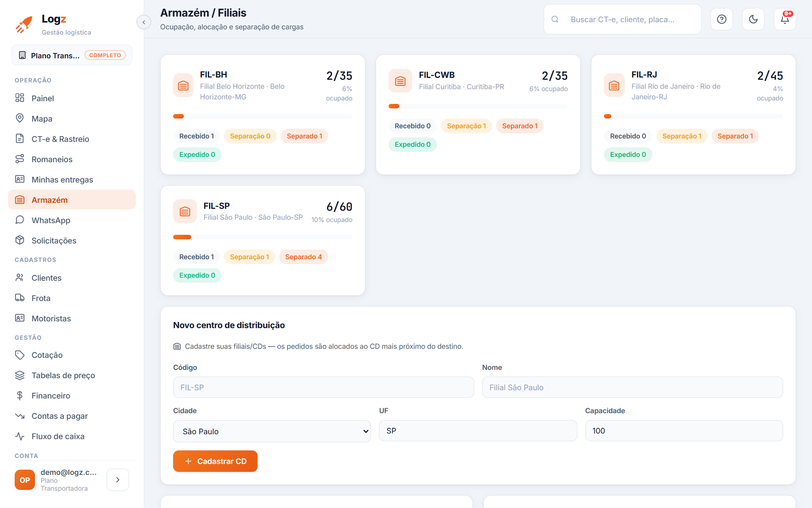Viewport: 812px width, 508px height.
Task: Open CT-e & Rastreio page
Action: point(72,139)
